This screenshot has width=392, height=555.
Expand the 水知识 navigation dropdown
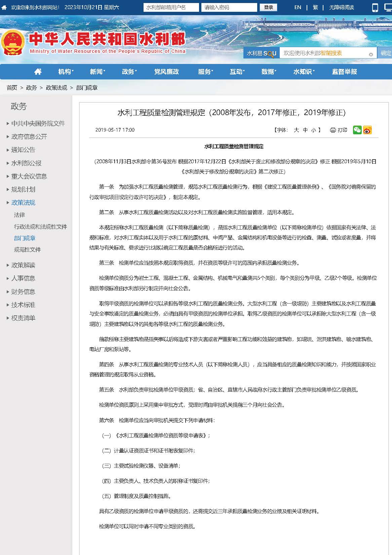304,72
